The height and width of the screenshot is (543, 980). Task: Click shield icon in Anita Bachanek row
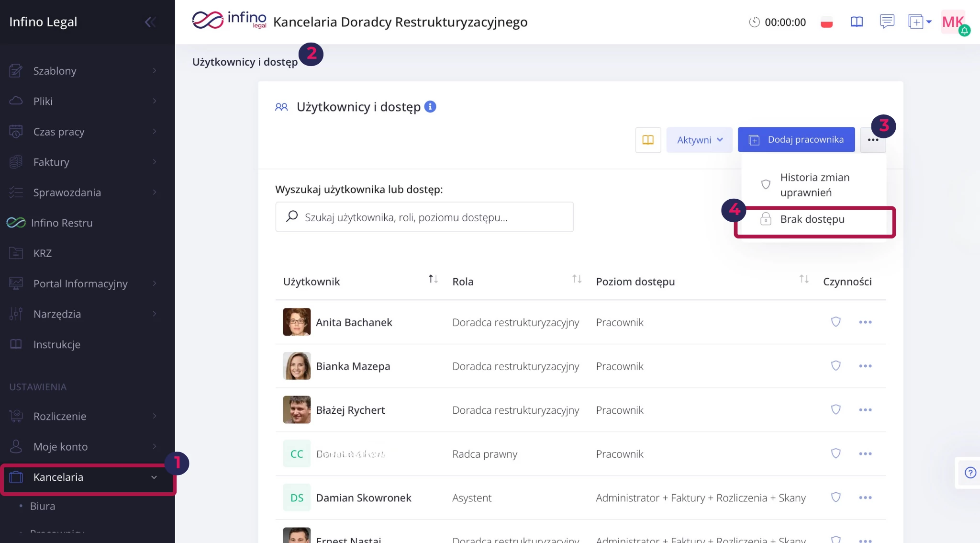(x=835, y=322)
